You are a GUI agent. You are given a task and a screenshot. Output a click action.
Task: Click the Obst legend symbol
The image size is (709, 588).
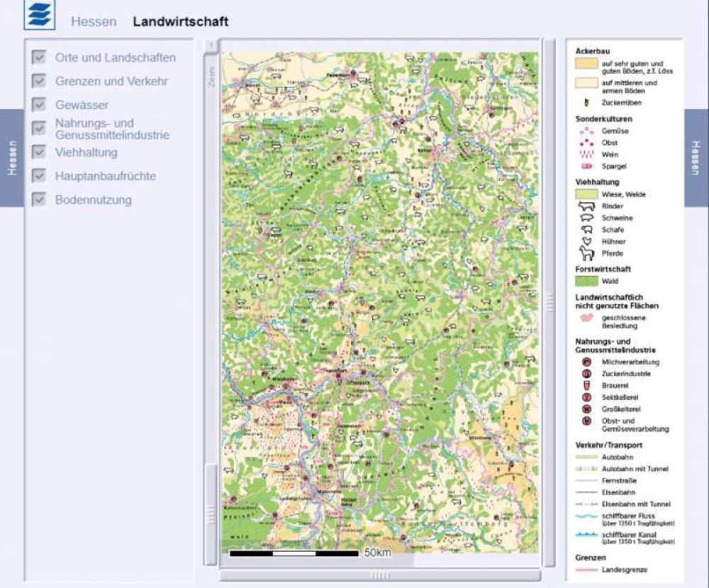(586, 143)
